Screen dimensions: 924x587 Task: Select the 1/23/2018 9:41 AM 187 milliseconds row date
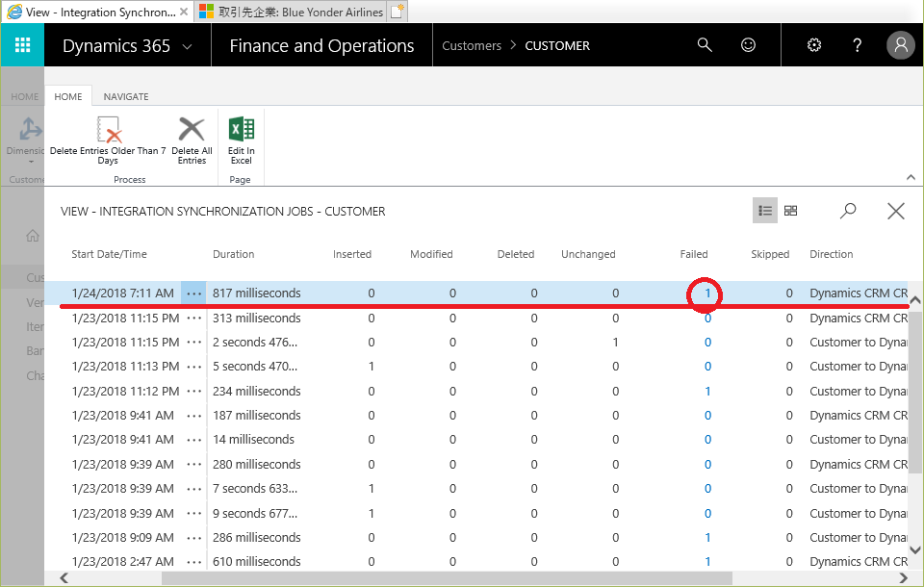pos(122,416)
